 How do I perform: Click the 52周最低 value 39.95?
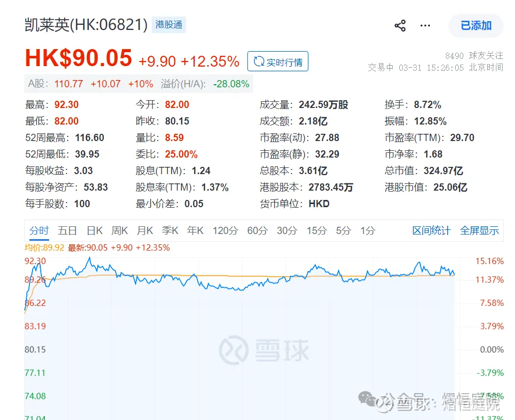point(87,154)
